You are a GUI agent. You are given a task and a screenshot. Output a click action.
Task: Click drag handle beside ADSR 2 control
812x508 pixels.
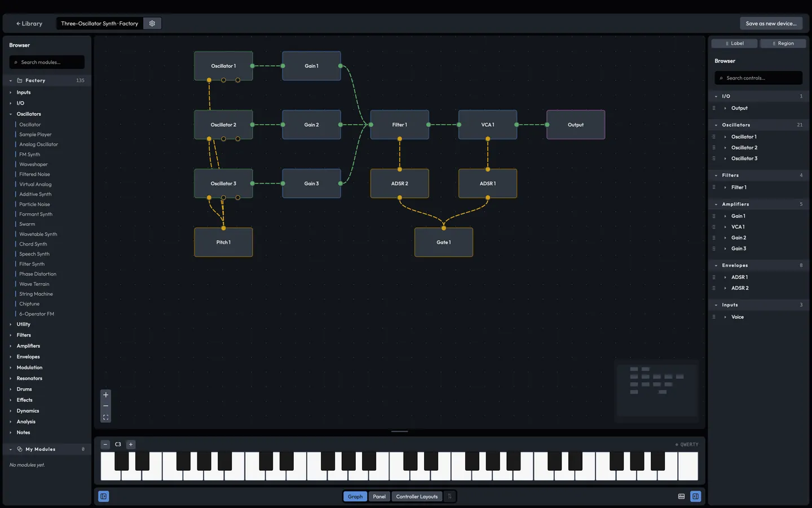[714, 288]
